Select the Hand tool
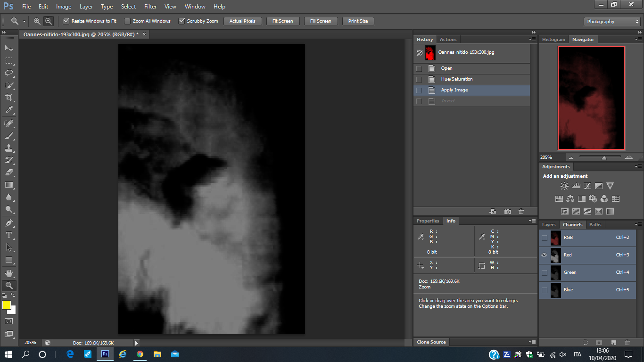644x362 pixels. point(9,273)
